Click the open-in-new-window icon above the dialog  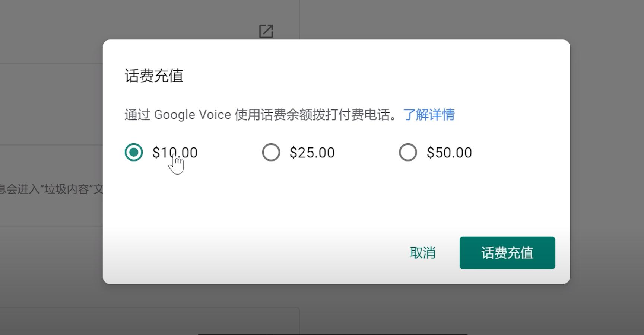pyautogui.click(x=266, y=31)
